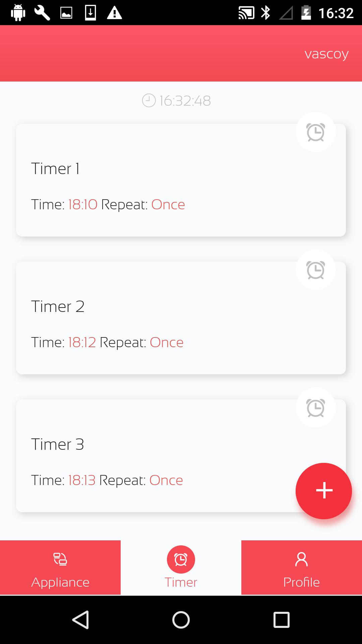Tap the warning triangle notification icon

pos(114,13)
